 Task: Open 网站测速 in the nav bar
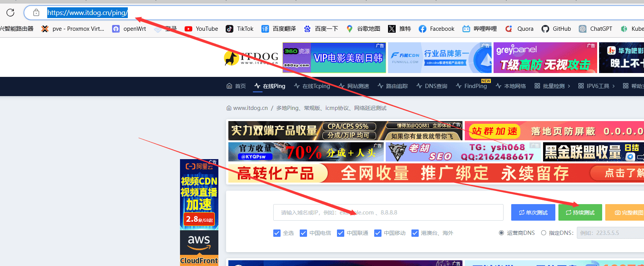coord(354,86)
